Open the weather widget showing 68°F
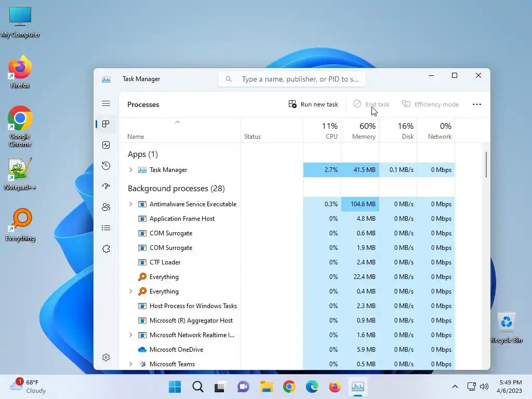The width and height of the screenshot is (532, 399). [x=28, y=387]
